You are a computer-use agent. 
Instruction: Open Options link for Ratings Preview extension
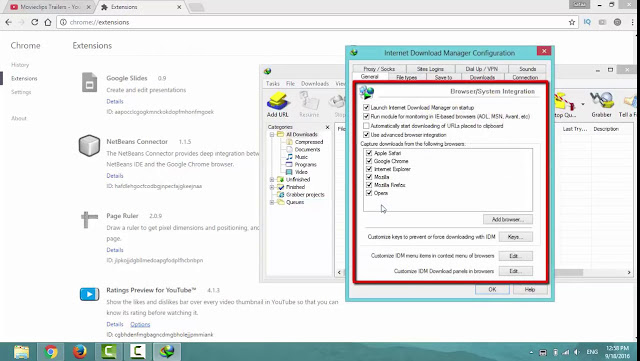[x=140, y=324]
